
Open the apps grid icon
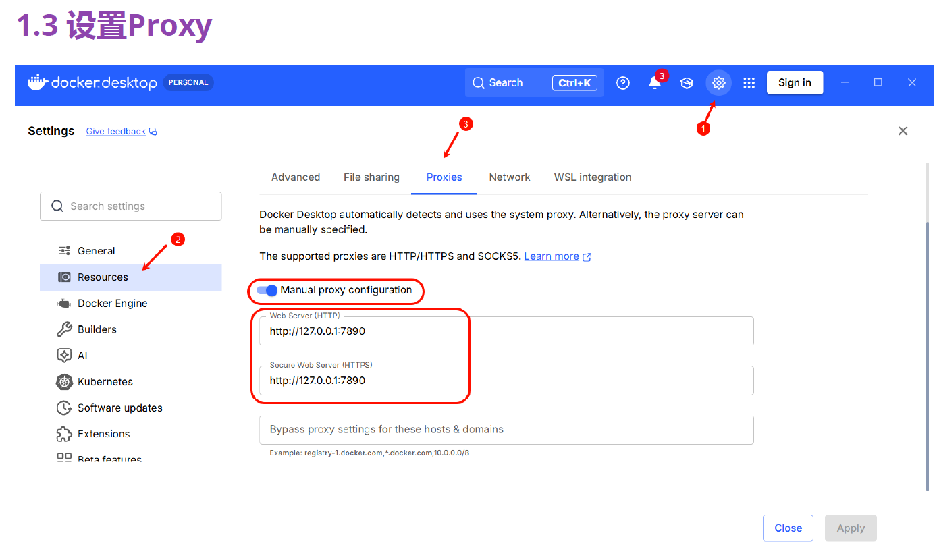[x=749, y=83]
